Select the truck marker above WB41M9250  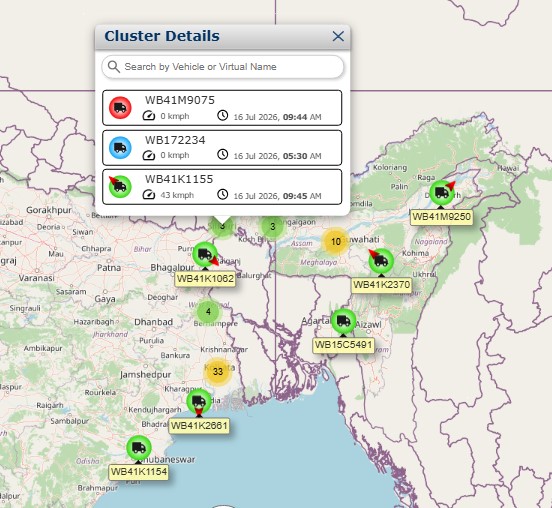point(442,193)
